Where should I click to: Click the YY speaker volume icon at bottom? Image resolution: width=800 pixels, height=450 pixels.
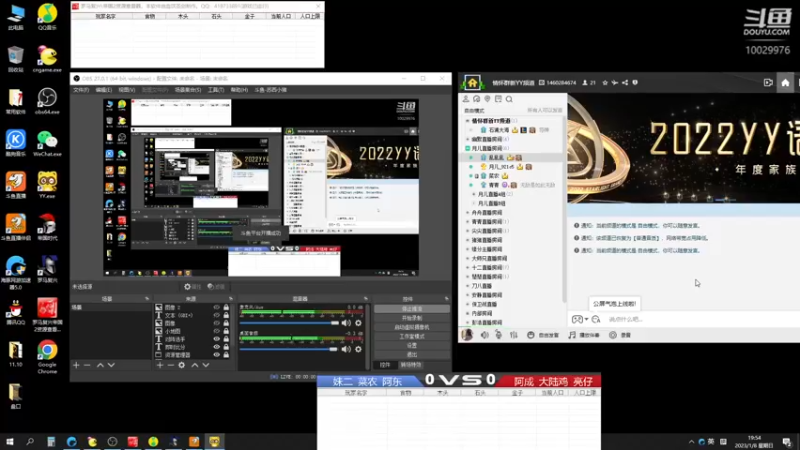tap(484, 335)
